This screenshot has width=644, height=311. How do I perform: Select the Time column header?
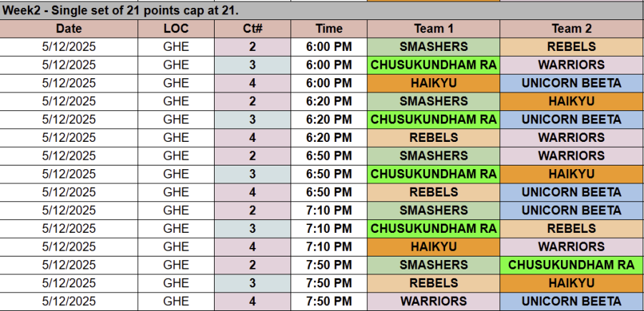point(328,29)
